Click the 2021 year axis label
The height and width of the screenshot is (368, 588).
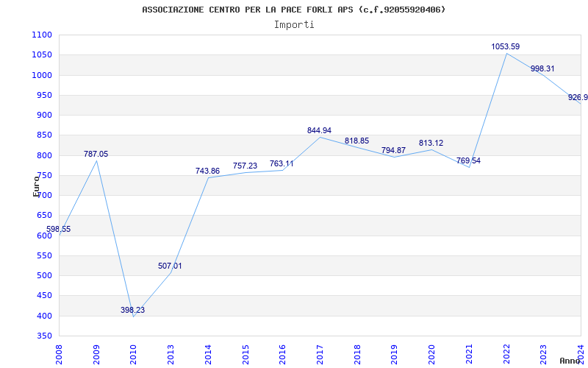pyautogui.click(x=469, y=355)
